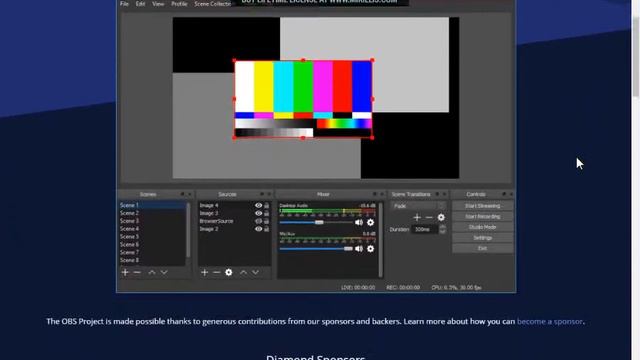Click the CPU status bar text
The image size is (640, 360).
tap(456, 288)
